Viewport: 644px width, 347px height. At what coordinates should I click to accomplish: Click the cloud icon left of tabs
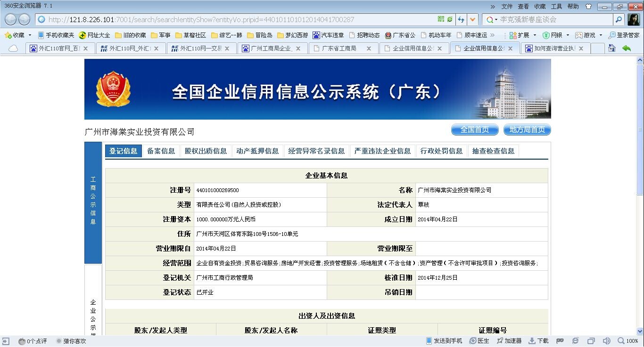pyautogui.click(x=13, y=48)
